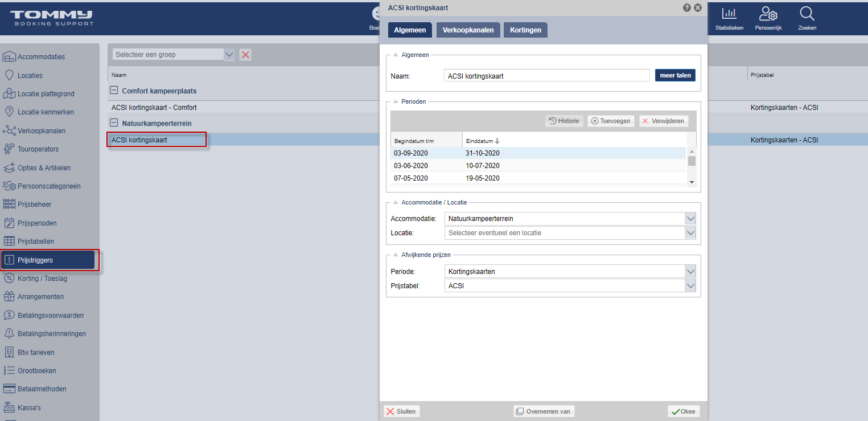The image size is (868, 421).
Task: Switch to the Verkoopkanalen tab
Action: tap(468, 30)
